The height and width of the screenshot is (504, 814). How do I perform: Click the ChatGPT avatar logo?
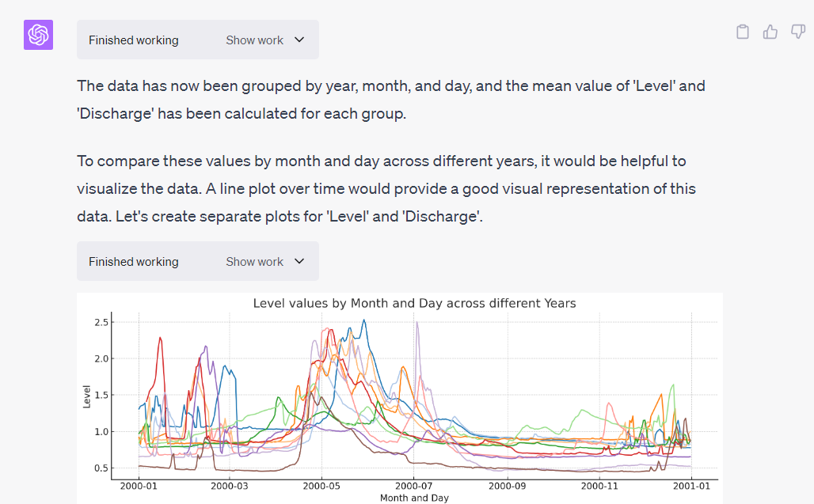click(x=38, y=36)
